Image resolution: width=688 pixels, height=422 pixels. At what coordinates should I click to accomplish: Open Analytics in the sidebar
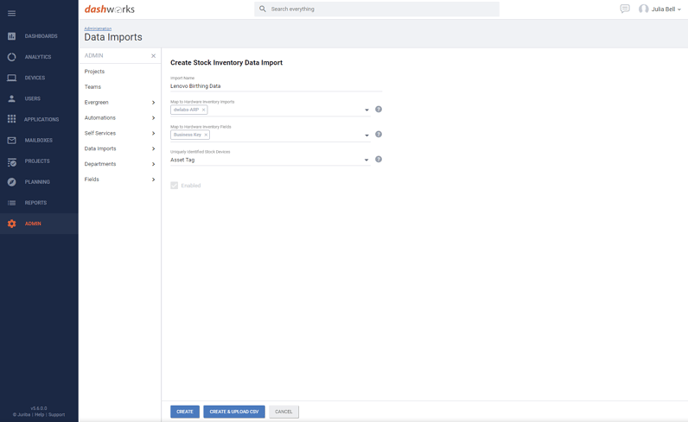point(39,57)
